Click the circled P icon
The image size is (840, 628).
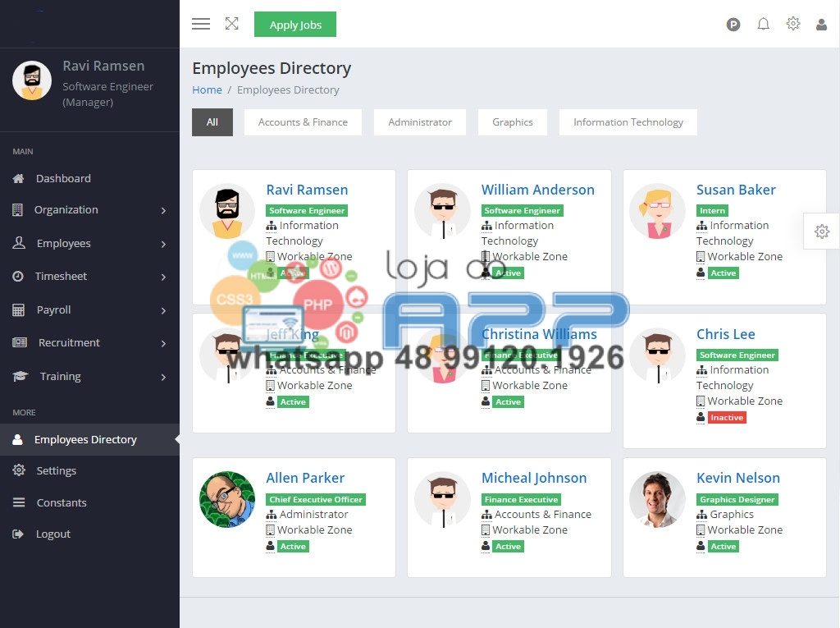[x=733, y=25]
